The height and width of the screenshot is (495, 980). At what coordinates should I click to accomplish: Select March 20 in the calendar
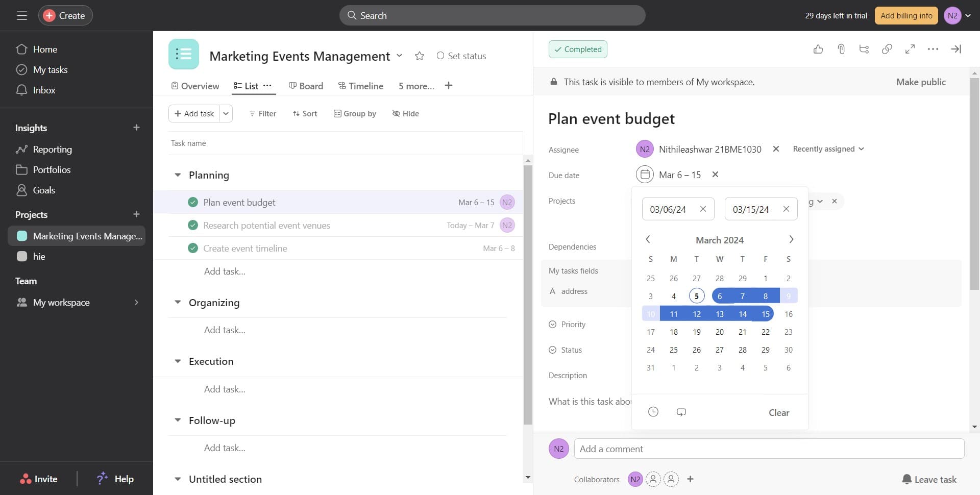tap(720, 332)
